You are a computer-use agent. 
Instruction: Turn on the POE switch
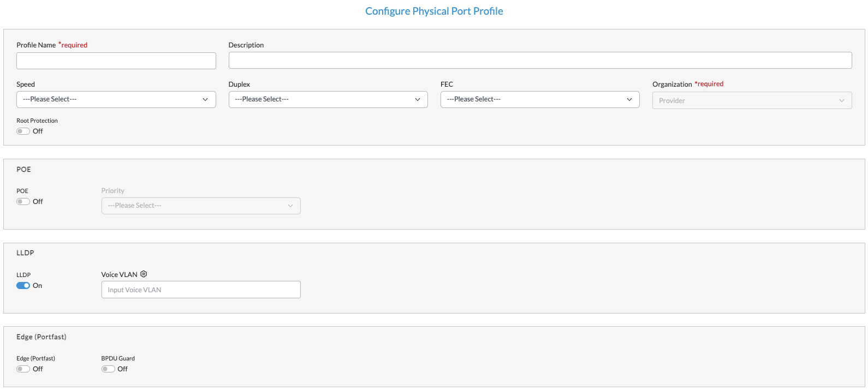coord(23,202)
